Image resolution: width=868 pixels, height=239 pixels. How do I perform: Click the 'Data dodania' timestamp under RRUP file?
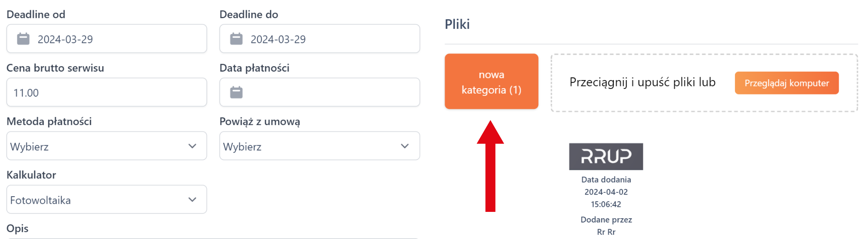[606, 192]
